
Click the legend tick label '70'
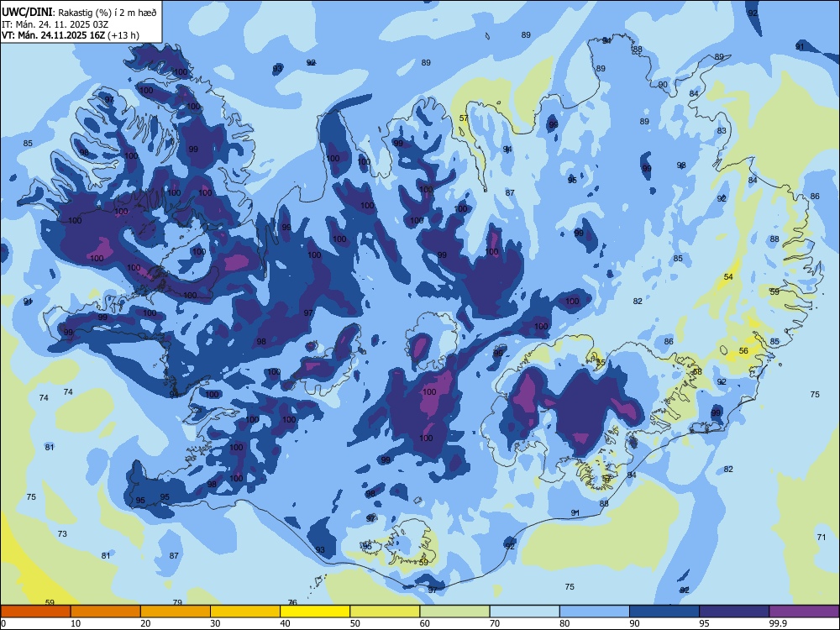point(495,623)
